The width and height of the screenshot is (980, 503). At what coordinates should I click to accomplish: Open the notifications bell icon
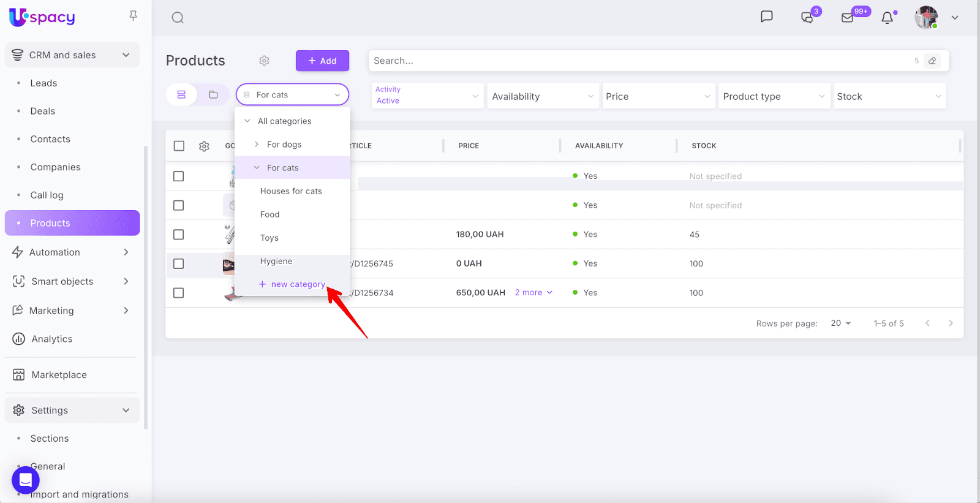click(887, 18)
